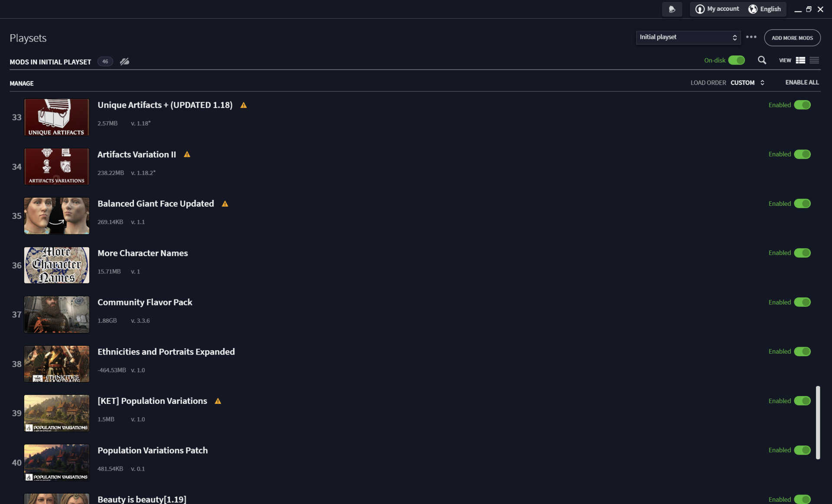Click the MANAGE label
The width and height of the screenshot is (832, 504).
pyautogui.click(x=22, y=83)
